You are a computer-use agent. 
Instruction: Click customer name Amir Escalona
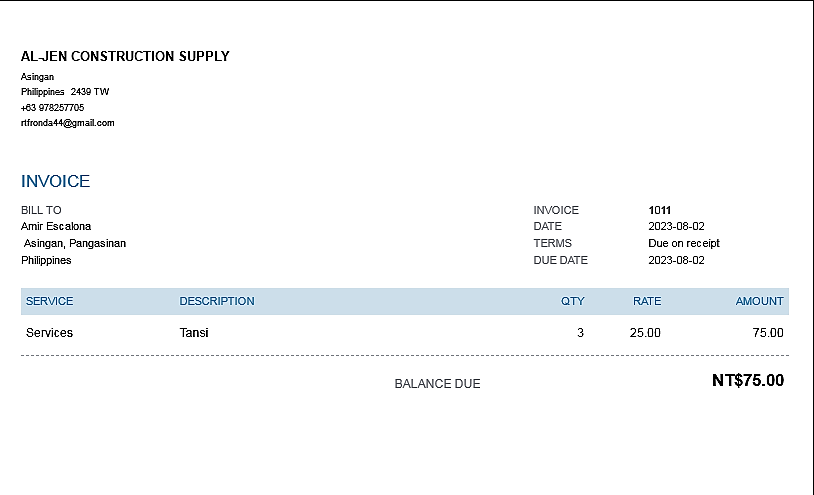pyautogui.click(x=56, y=226)
